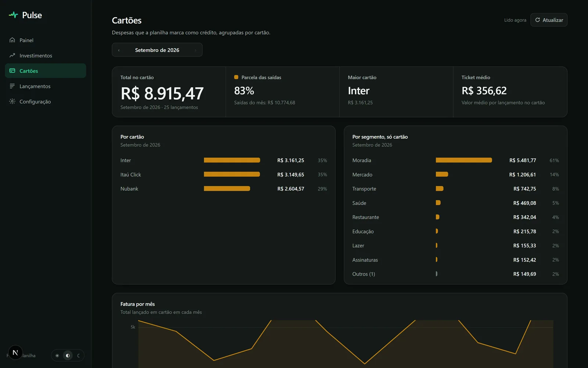This screenshot has width=588, height=368.
Task: Click the 'Lazer' segment label
Action: pyautogui.click(x=358, y=245)
